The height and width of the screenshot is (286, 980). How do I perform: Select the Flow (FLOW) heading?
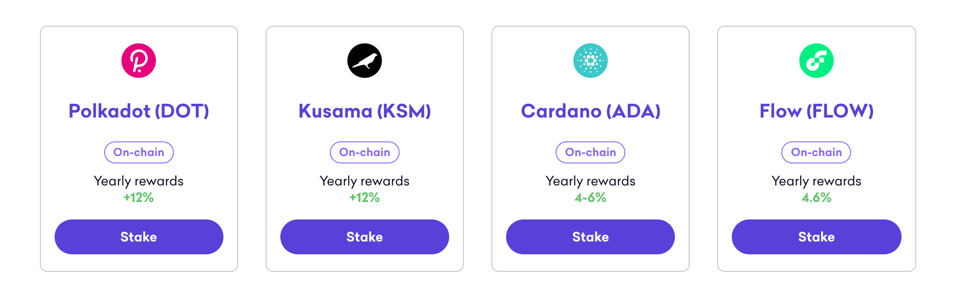click(816, 111)
